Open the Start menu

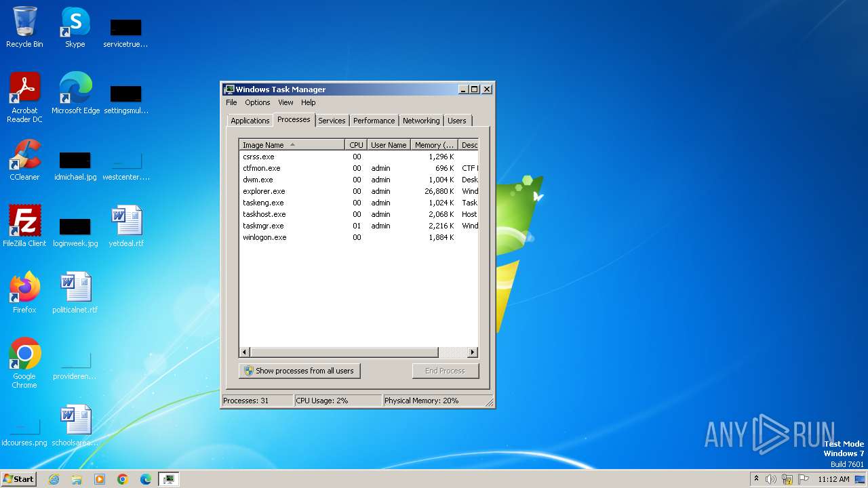click(x=18, y=479)
